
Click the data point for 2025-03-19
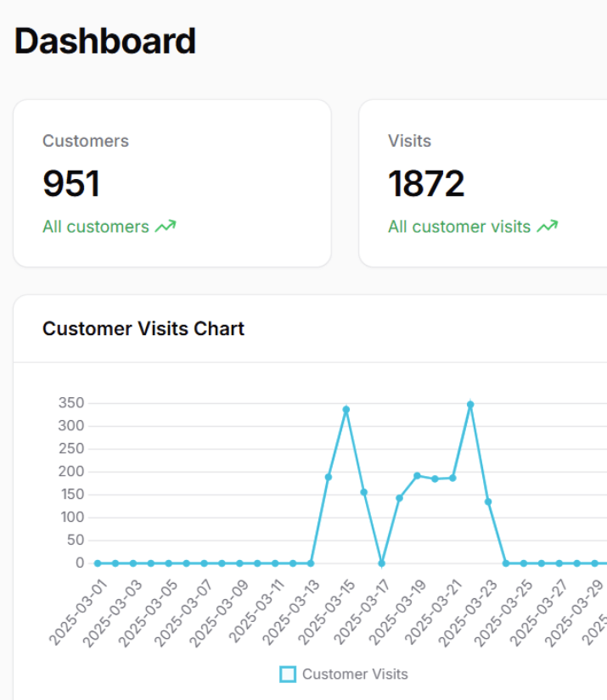(417, 476)
